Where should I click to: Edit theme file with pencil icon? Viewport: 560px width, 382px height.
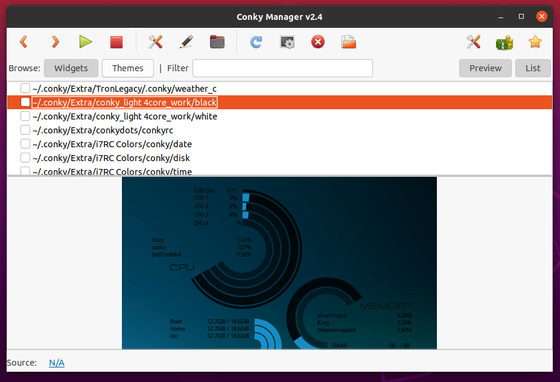(x=186, y=42)
